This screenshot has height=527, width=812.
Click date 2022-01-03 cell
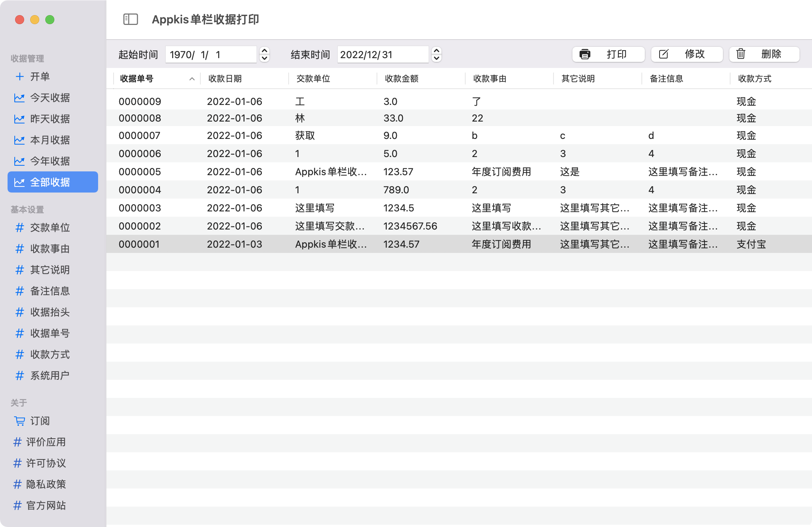(234, 244)
